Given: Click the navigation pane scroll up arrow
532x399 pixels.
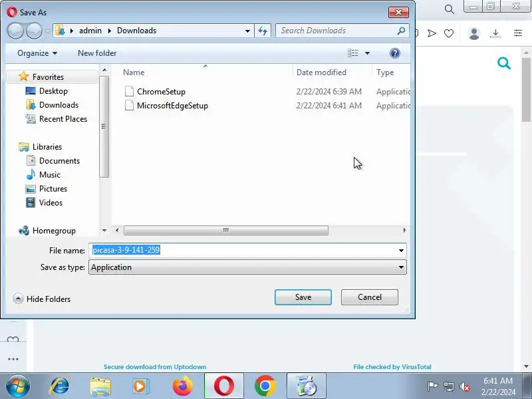Looking at the screenshot, I should [x=104, y=70].
